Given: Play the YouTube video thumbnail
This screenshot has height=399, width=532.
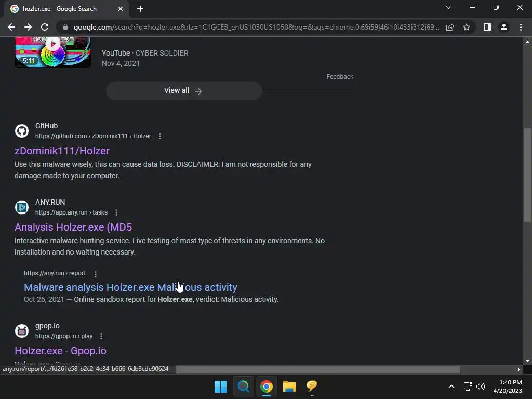Looking at the screenshot, I should tap(53, 52).
